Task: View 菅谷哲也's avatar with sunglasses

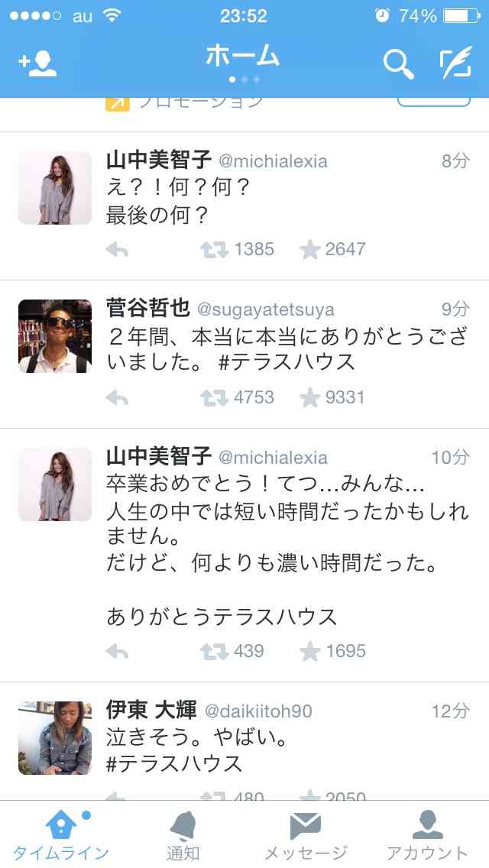Action: click(x=55, y=336)
